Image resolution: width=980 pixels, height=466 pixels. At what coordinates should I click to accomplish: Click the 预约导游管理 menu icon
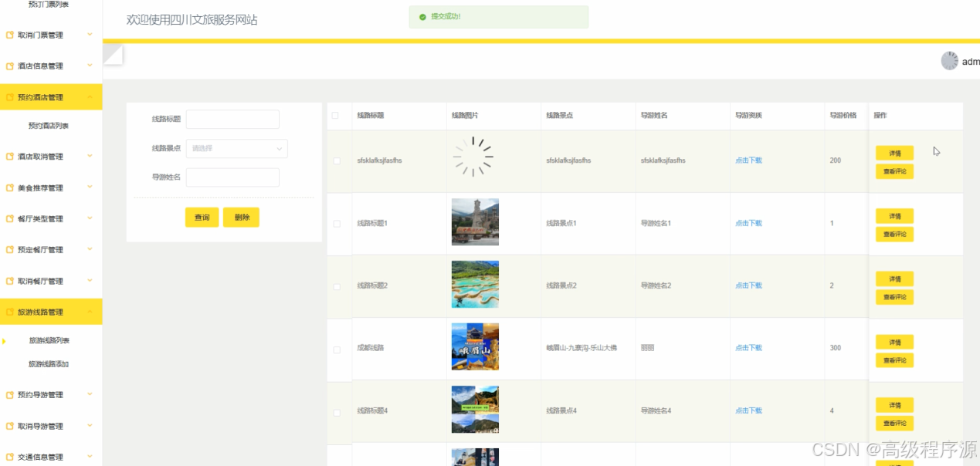pos(10,395)
